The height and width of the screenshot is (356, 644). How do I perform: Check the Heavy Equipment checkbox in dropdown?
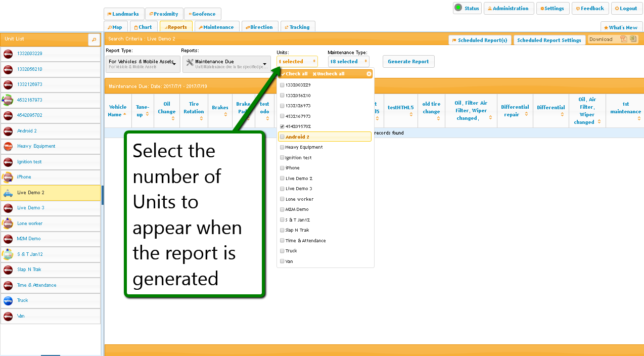pos(282,147)
